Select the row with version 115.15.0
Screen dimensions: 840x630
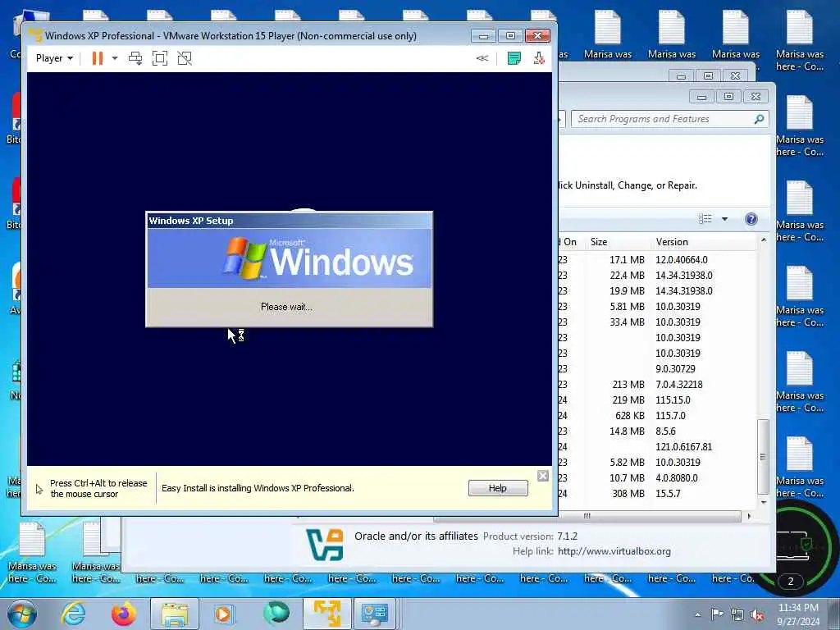point(657,399)
